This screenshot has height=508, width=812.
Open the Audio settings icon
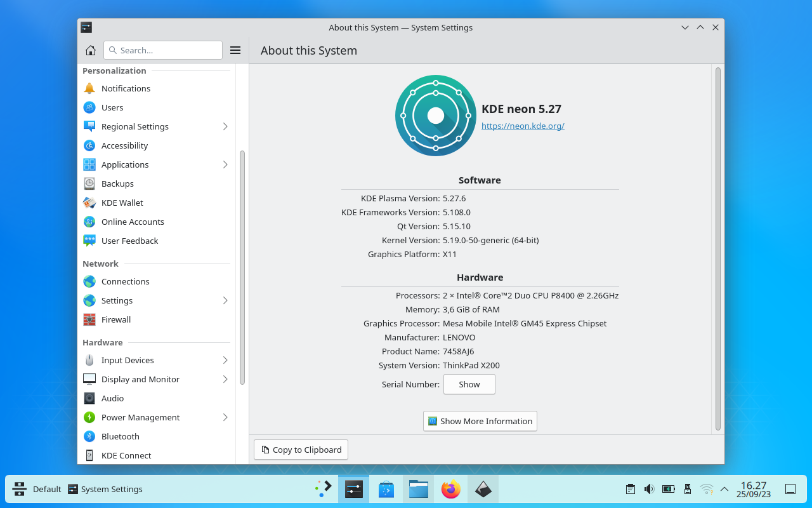(89, 398)
